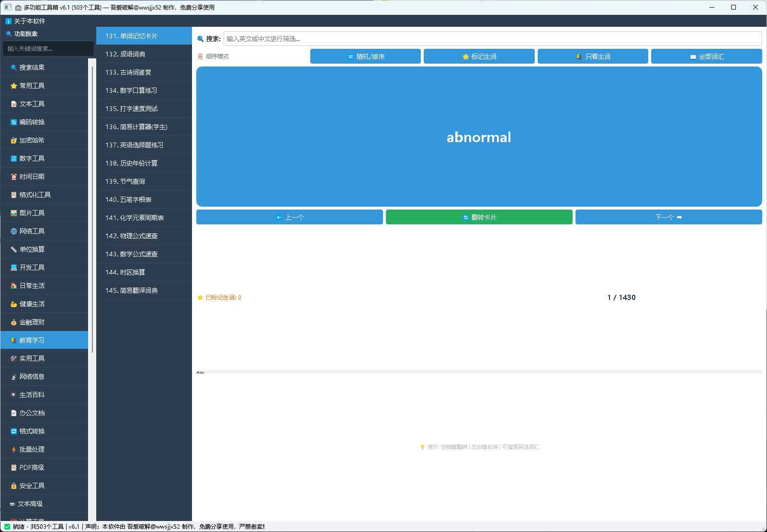This screenshot has height=532, width=767.
Task: Click the 网络工具 globe icon
Action: pyautogui.click(x=14, y=231)
